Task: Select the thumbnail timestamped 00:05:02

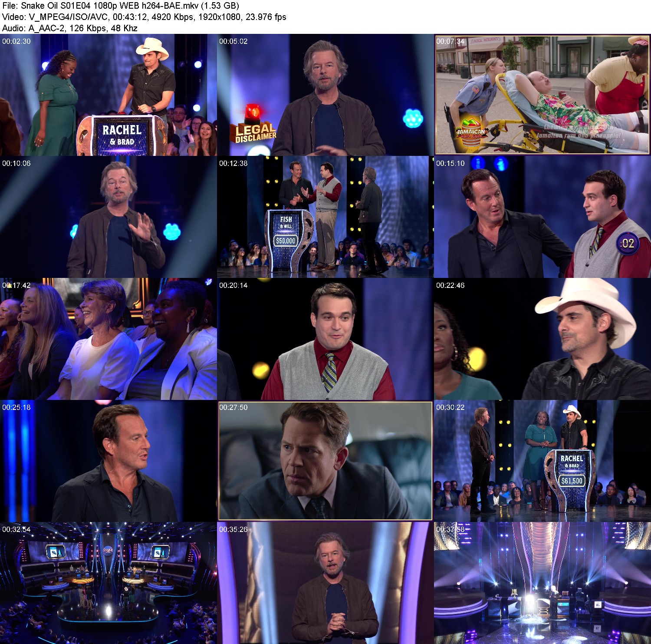Action: pos(325,95)
